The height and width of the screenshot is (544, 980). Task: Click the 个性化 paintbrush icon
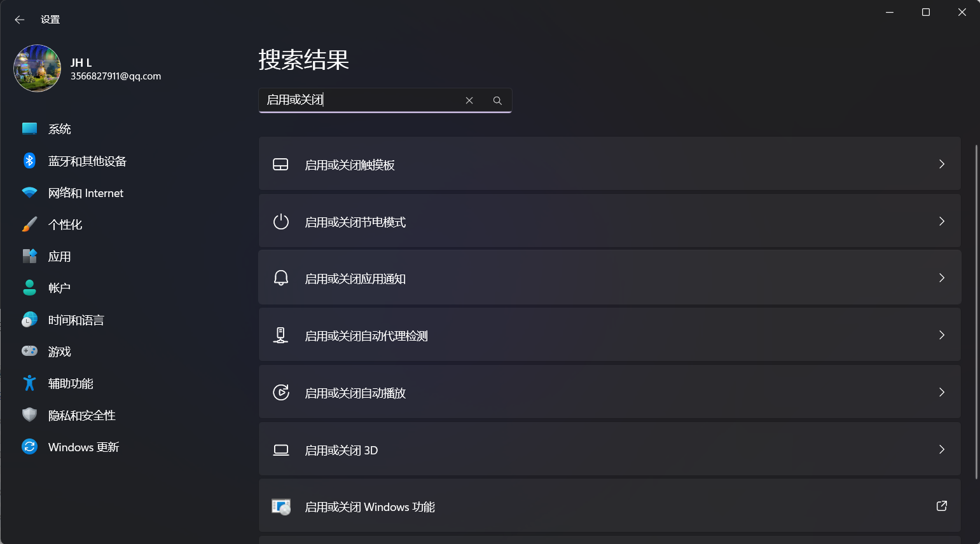tap(29, 224)
